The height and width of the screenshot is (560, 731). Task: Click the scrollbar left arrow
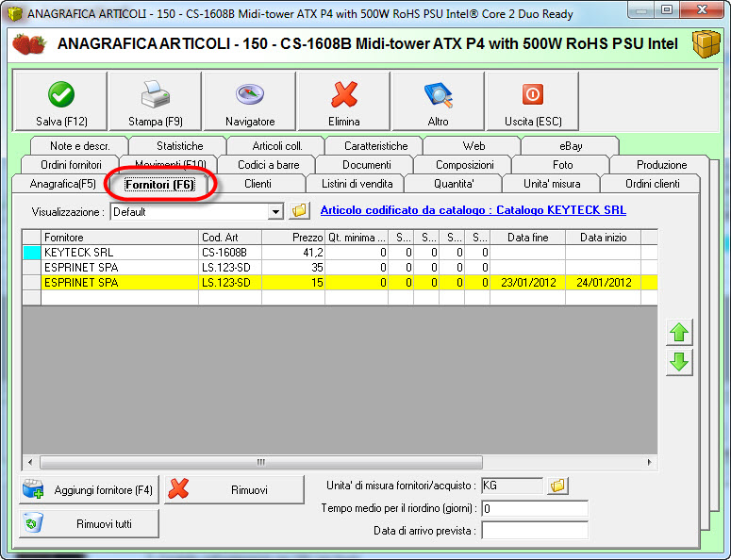pyautogui.click(x=30, y=462)
